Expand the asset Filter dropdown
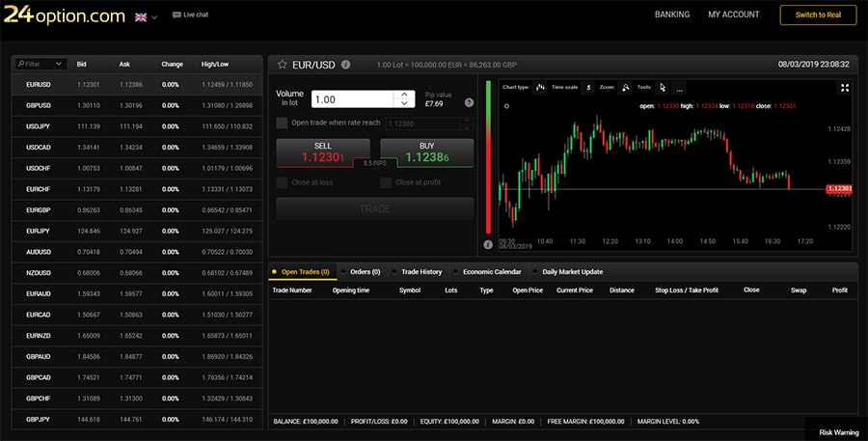Viewport: 868px width, 441px height. coord(58,64)
